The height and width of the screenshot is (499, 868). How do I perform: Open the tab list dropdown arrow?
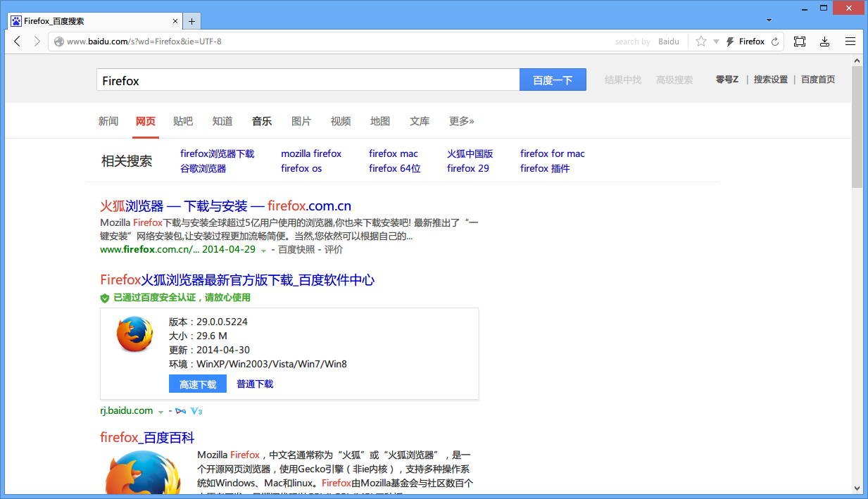click(x=769, y=20)
